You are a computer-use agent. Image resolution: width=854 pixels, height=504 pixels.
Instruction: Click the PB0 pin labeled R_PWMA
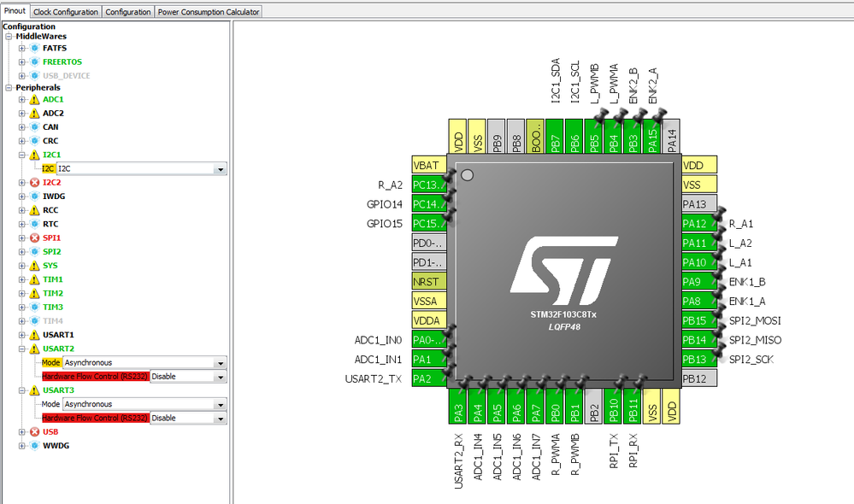pos(555,406)
